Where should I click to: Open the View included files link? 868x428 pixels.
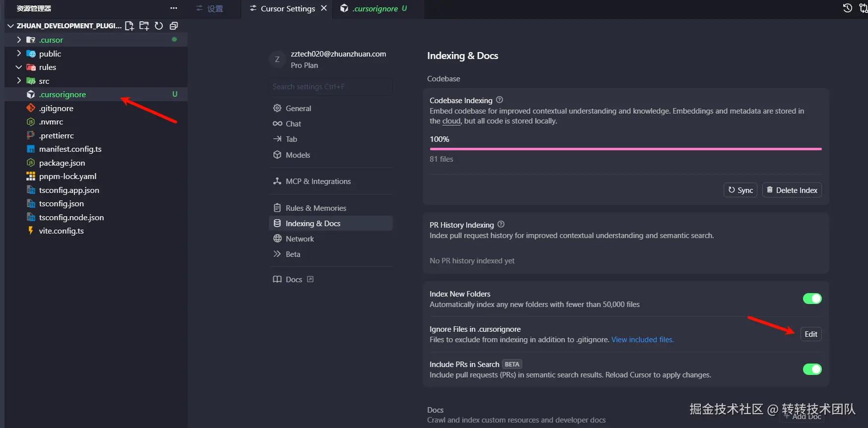(x=642, y=340)
